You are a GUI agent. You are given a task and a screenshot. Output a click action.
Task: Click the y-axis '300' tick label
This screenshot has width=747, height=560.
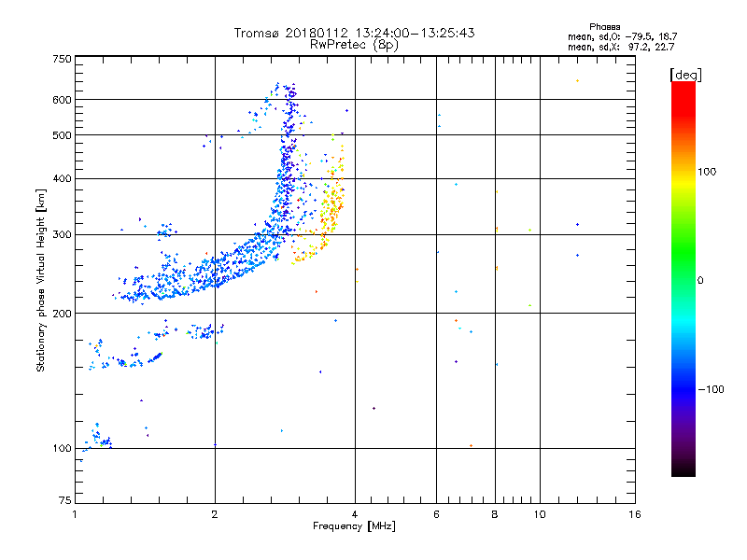click(62, 235)
